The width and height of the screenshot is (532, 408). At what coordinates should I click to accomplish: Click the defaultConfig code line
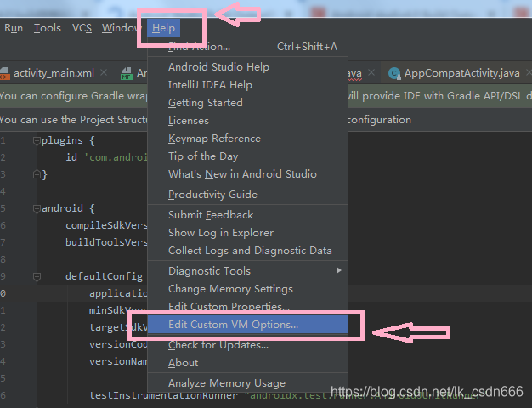coord(105,276)
